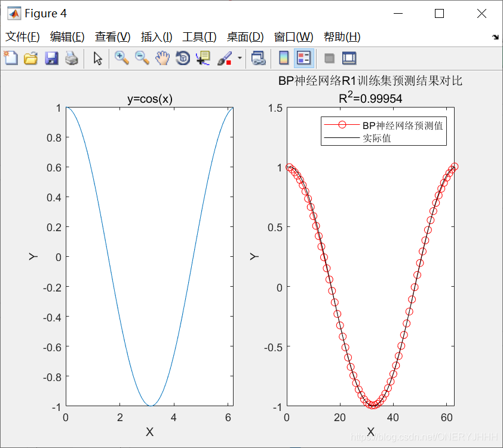
Task: Click Show Plot Tools and Dock Figure
Action: [x=350, y=58]
